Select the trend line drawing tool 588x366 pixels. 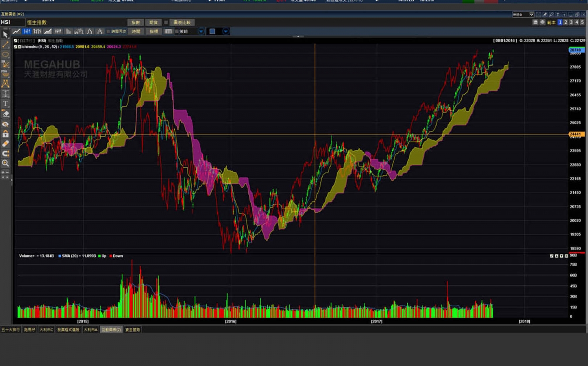5,44
